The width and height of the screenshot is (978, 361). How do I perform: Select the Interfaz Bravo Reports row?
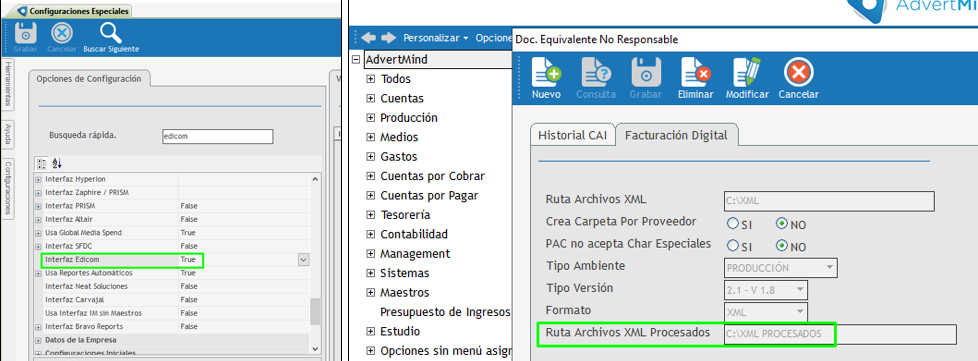(172, 327)
